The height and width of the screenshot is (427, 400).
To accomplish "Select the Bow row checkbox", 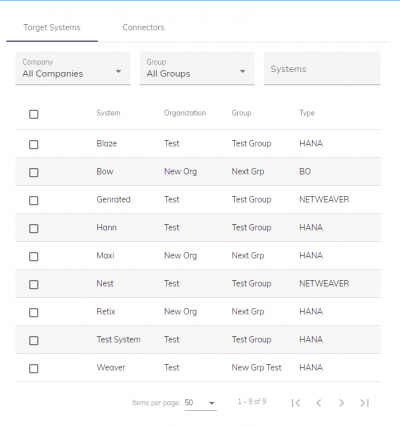I will pos(34,172).
